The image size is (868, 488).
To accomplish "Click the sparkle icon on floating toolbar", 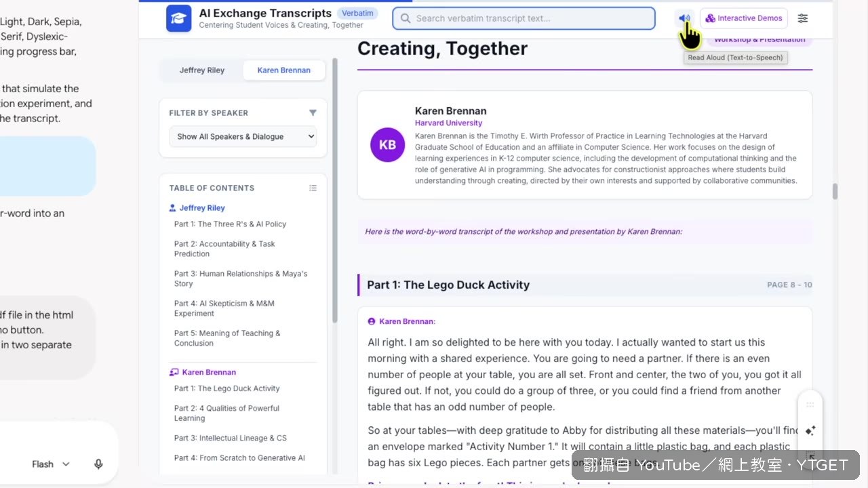I will 810,430.
